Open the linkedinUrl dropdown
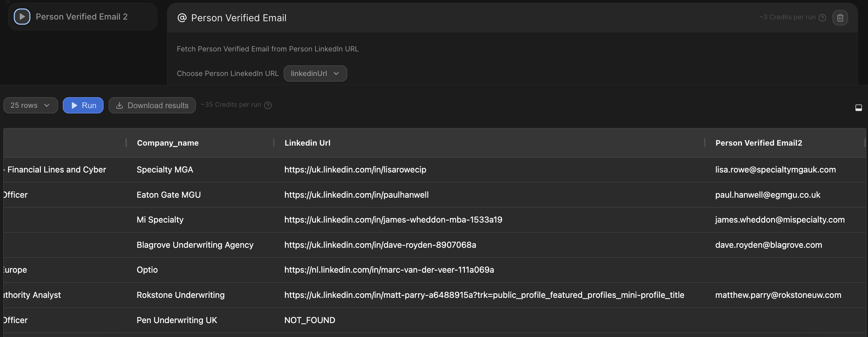Screen dimensions: 868x337 pos(315,73)
